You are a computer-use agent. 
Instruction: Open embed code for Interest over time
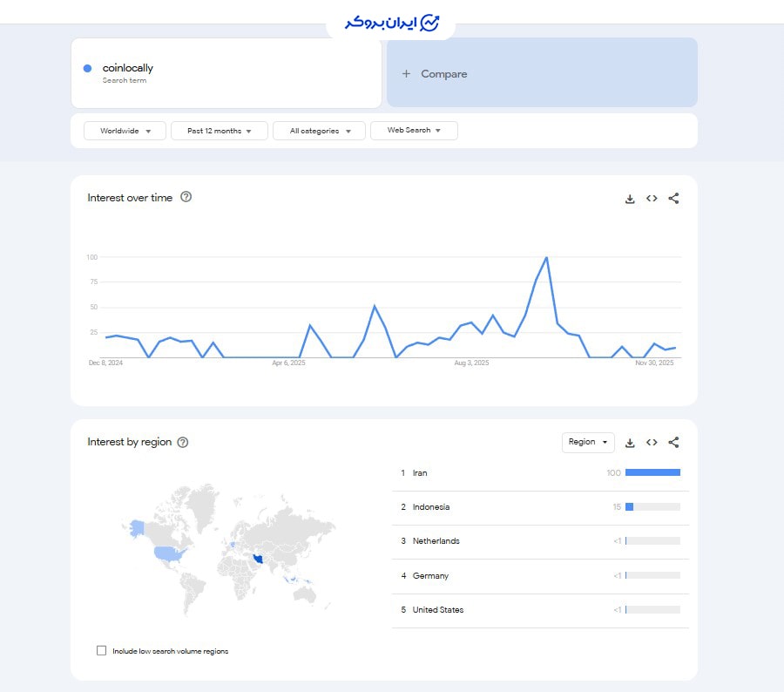click(652, 199)
